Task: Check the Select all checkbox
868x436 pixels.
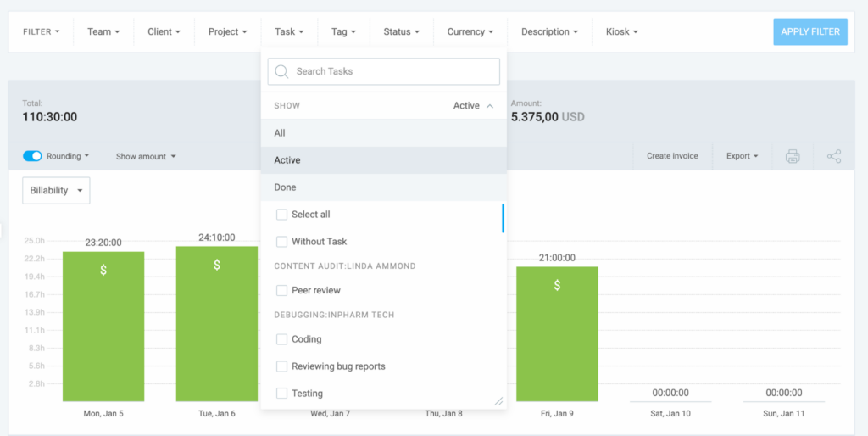Action: pyautogui.click(x=282, y=215)
